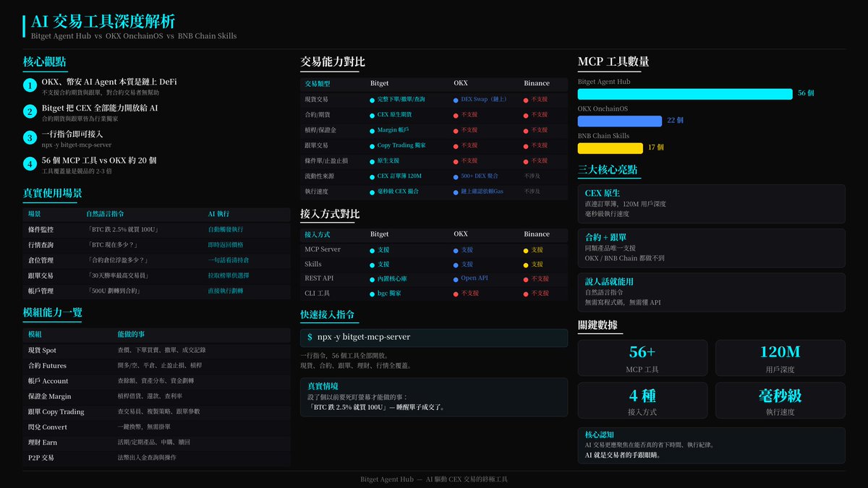Image resolution: width=868 pixels, height=488 pixels.
Task: Click the cyan dot before 內置核心庫
Action: click(x=373, y=279)
